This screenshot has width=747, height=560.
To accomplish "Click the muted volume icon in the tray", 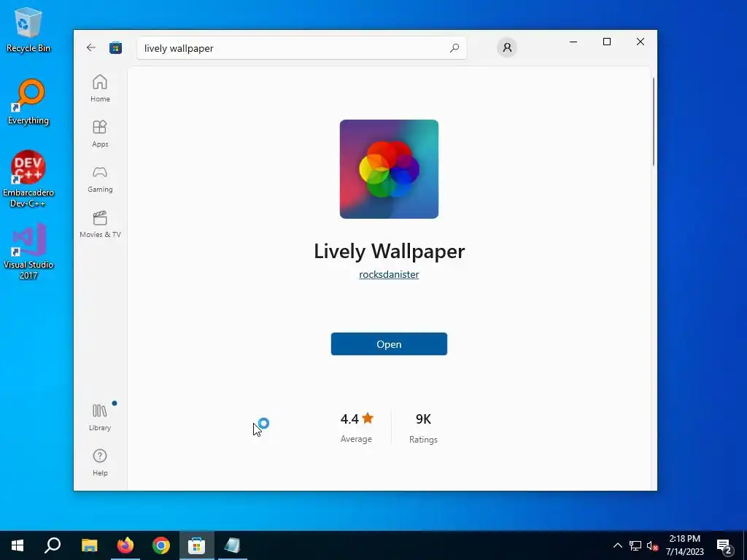I will (652, 545).
